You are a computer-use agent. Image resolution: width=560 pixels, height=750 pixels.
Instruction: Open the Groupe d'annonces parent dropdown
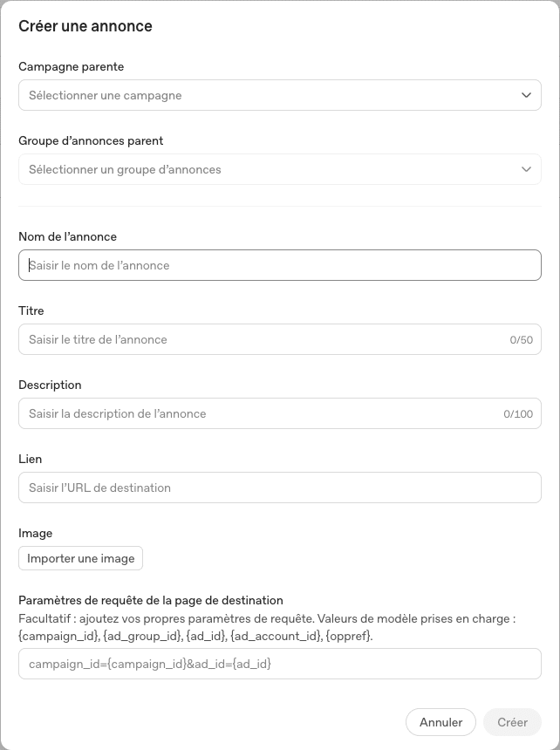(x=280, y=169)
